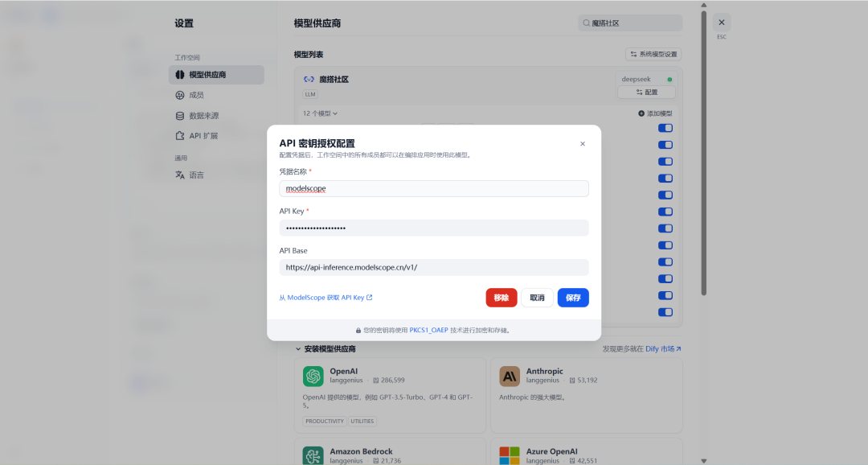Toggle the third model switch

665,161
